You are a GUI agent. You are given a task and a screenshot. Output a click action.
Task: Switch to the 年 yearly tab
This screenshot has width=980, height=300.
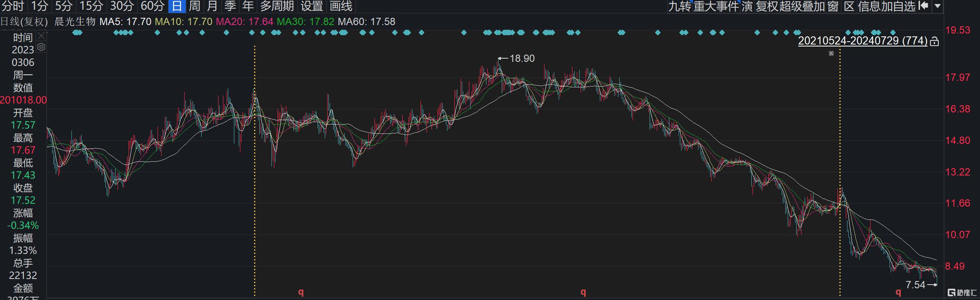point(248,6)
